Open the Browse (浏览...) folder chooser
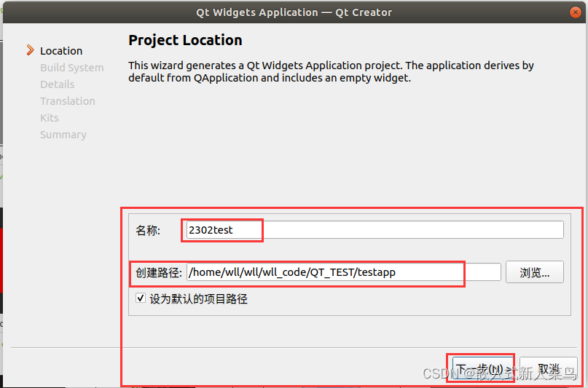The image size is (588, 388). pos(534,272)
